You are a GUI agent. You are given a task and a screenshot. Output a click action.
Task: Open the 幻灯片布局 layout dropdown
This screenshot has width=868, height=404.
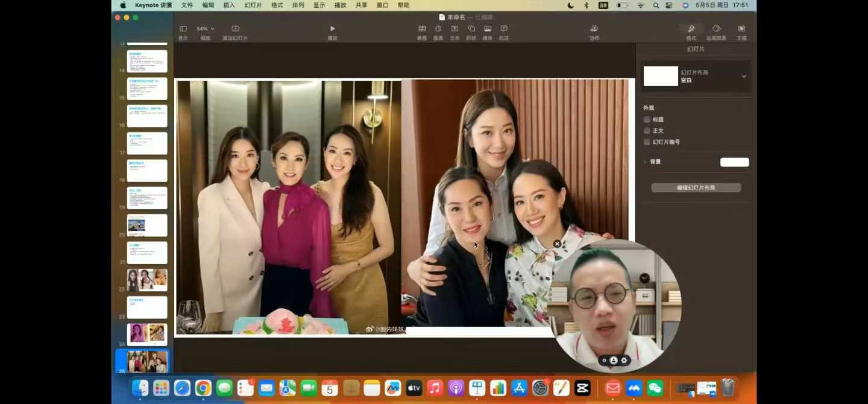coord(744,77)
